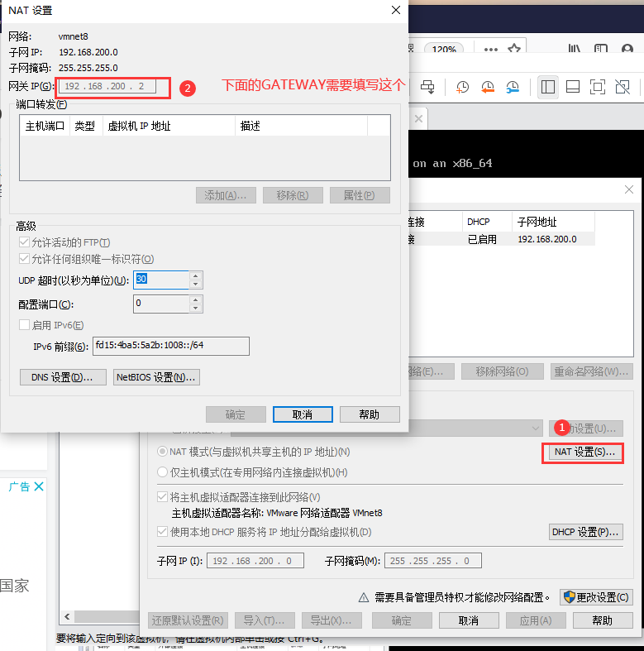Sort by 主机端口 column header
This screenshot has height=651, width=644.
[x=45, y=126]
